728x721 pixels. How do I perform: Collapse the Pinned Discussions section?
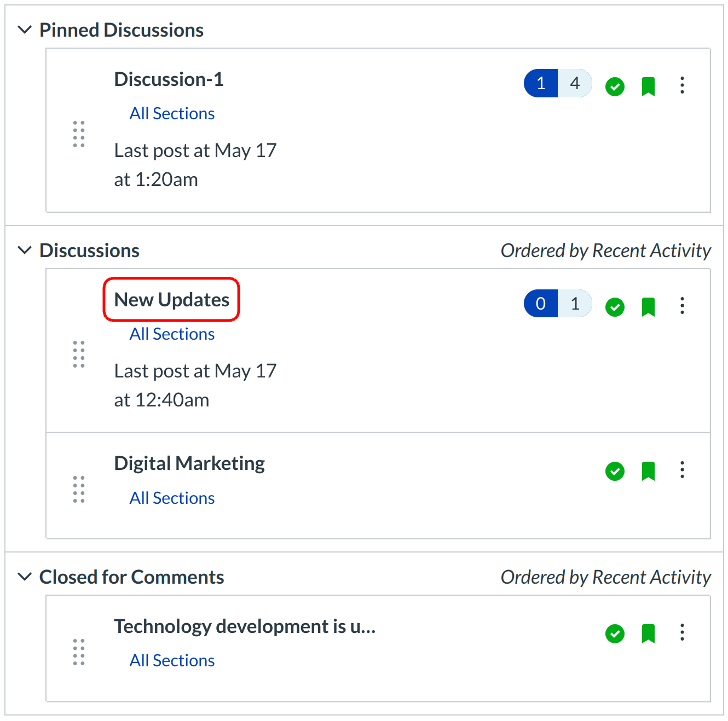(x=25, y=30)
